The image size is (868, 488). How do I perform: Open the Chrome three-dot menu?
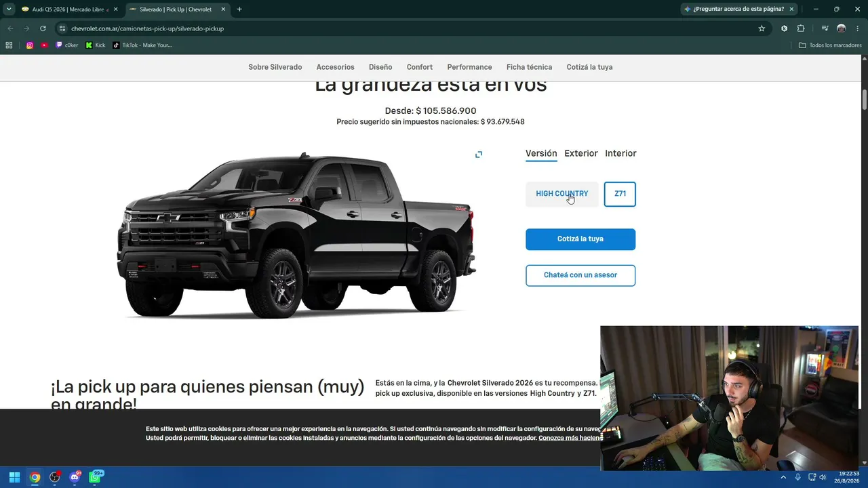tap(858, 28)
